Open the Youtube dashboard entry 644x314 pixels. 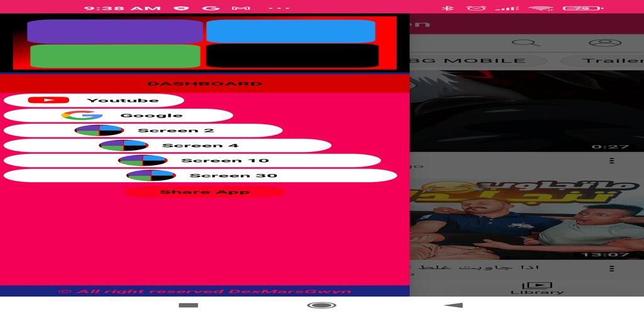coord(94,100)
